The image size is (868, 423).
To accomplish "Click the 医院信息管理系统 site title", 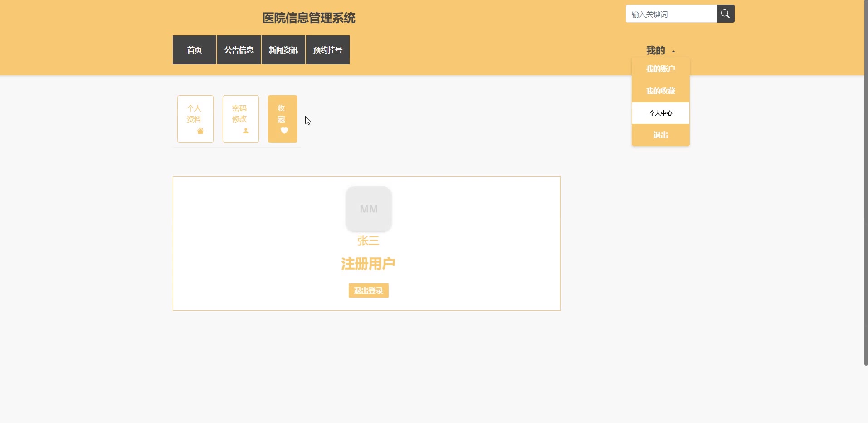I will click(309, 18).
